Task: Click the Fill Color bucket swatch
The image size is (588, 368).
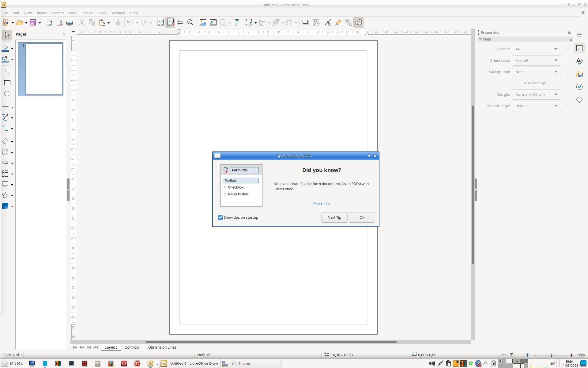Action: 6,59
